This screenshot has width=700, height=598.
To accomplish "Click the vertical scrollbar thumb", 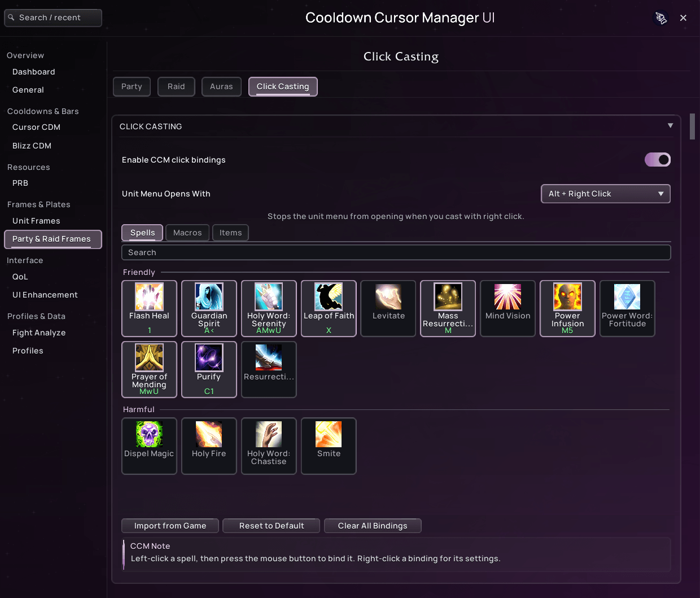I will click(693, 126).
